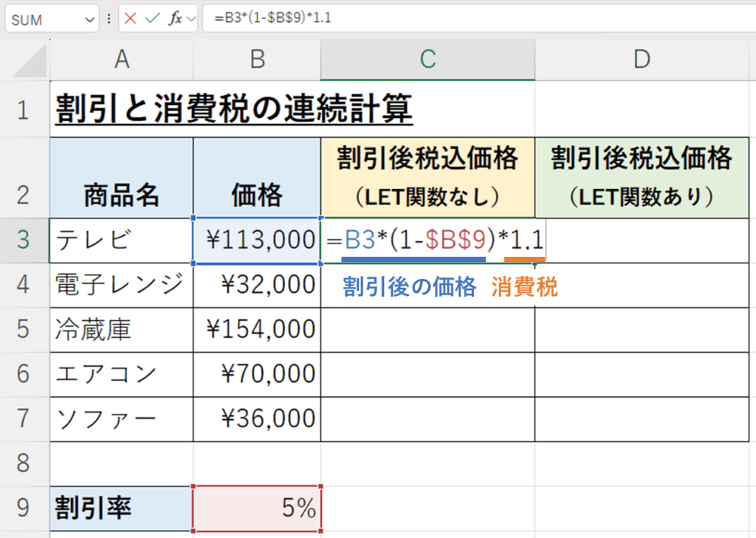Open the Name Box dropdown arrow

[90, 19]
